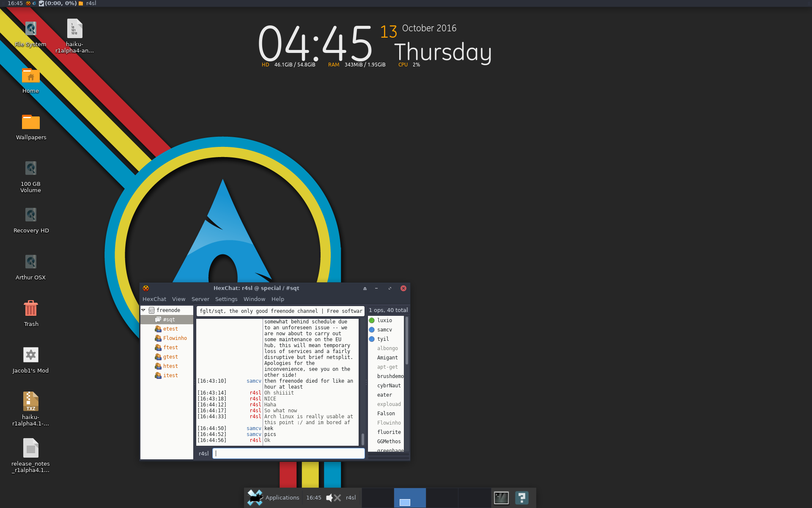Open the Server menu
Image resolution: width=812 pixels, height=508 pixels.
(200, 299)
